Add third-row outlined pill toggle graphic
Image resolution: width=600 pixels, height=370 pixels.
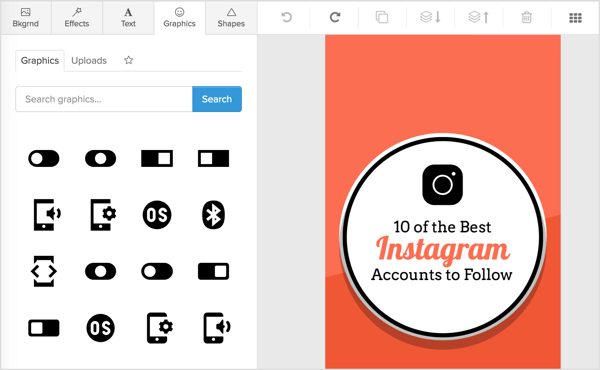pos(157,271)
